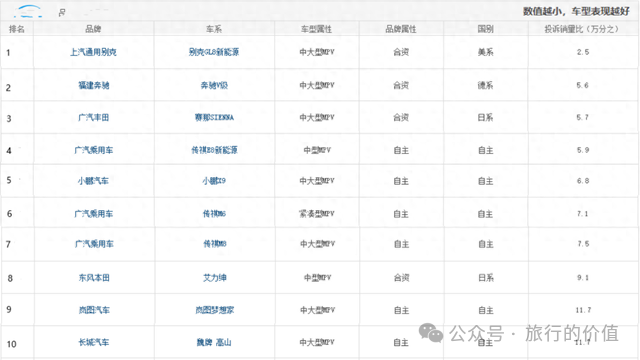
Task: Click the small icon beside the logo
Action: click(x=62, y=13)
